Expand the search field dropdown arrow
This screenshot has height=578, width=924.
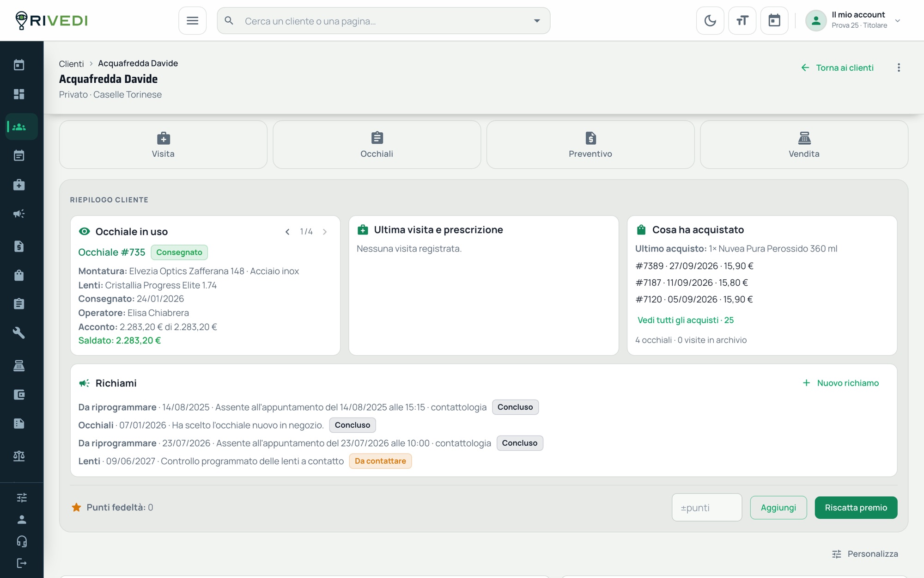(x=537, y=21)
